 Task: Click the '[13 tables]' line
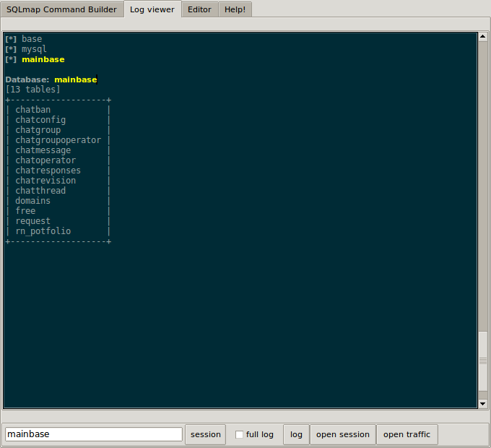(33, 90)
